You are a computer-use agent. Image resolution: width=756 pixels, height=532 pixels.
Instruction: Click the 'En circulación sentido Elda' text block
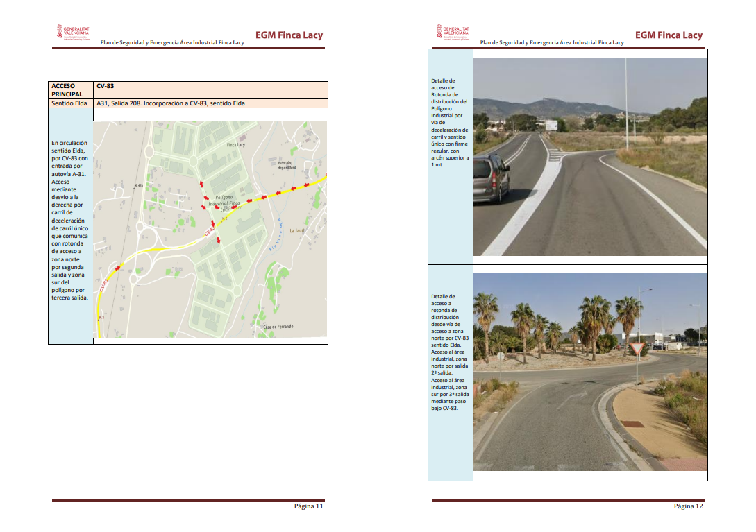tap(70, 220)
